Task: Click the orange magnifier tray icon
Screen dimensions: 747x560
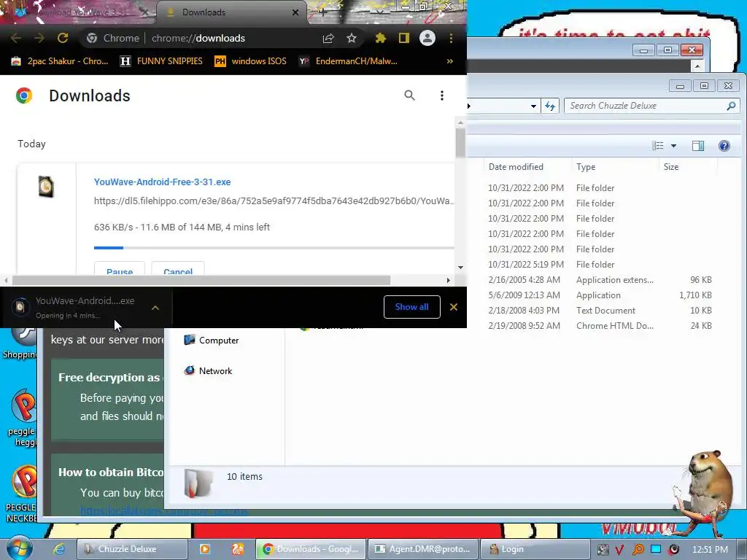Action: tap(638, 550)
